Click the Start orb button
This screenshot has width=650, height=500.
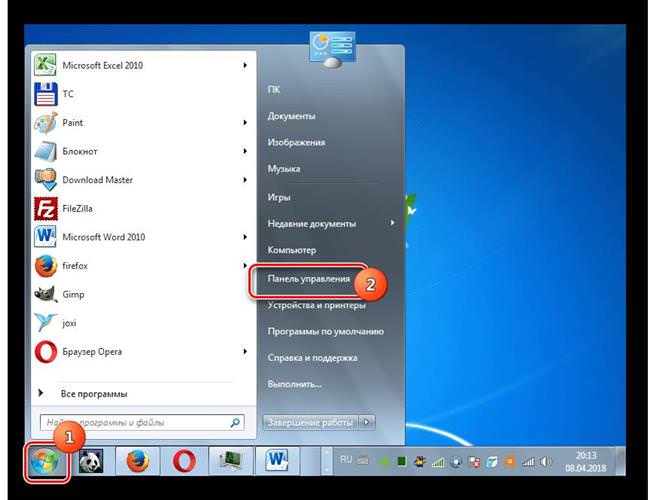45,461
